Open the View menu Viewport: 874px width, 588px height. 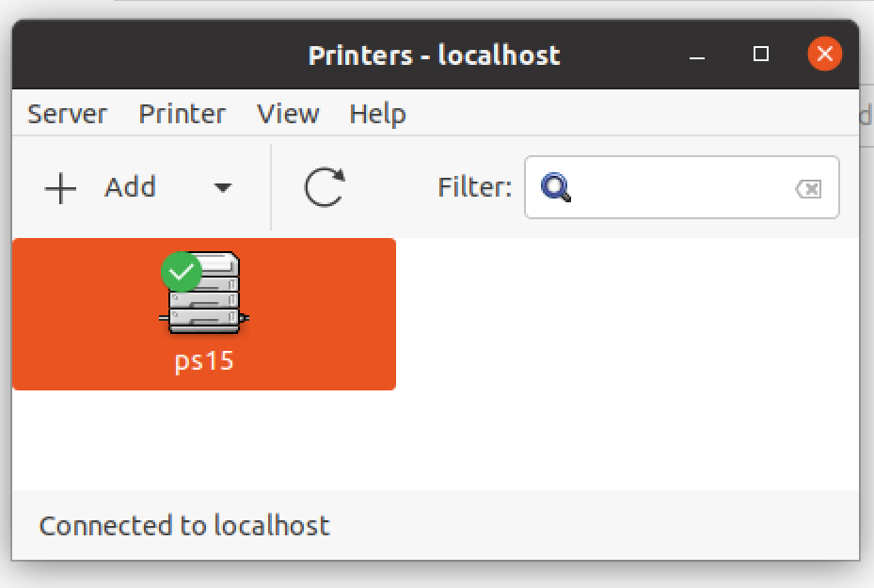click(x=288, y=115)
